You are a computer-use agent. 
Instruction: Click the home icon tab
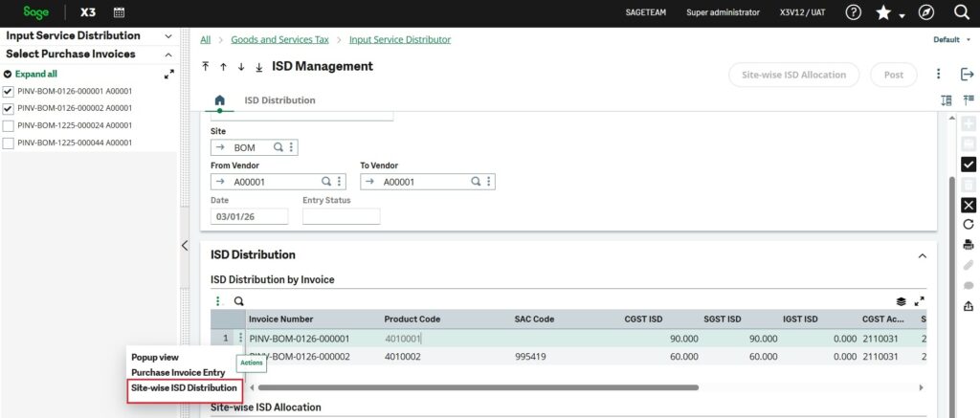tap(219, 100)
